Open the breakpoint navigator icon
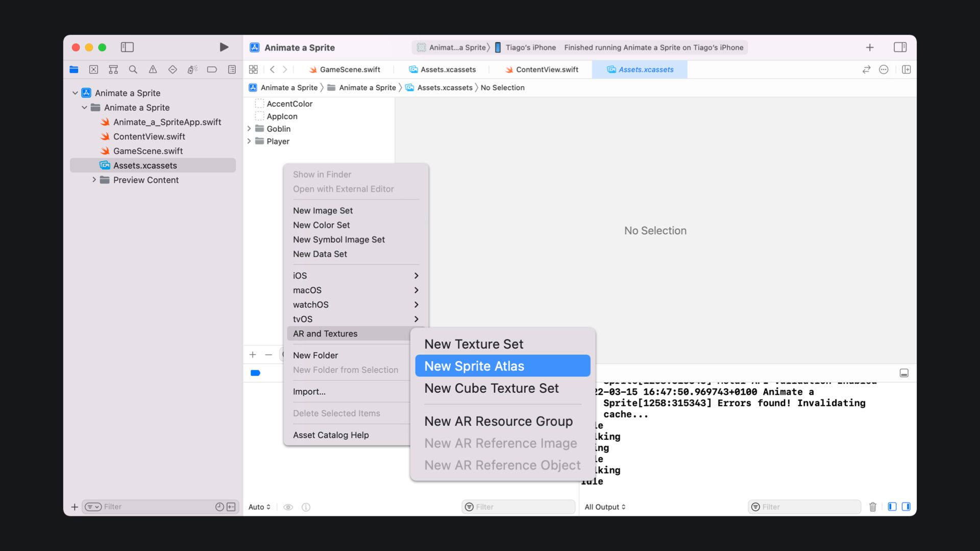The image size is (980, 551). 212,69
